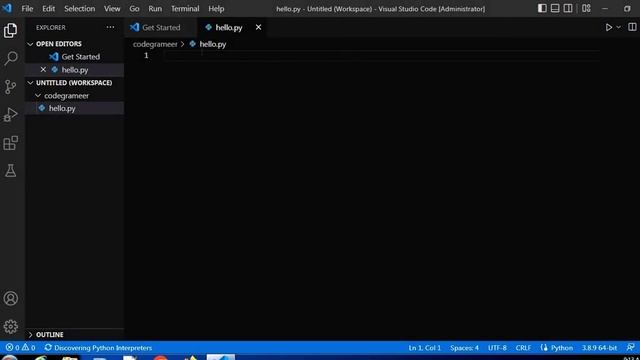Change indentation via Spaces: 4
Viewport: 640px width, 360px height.
(x=464, y=348)
